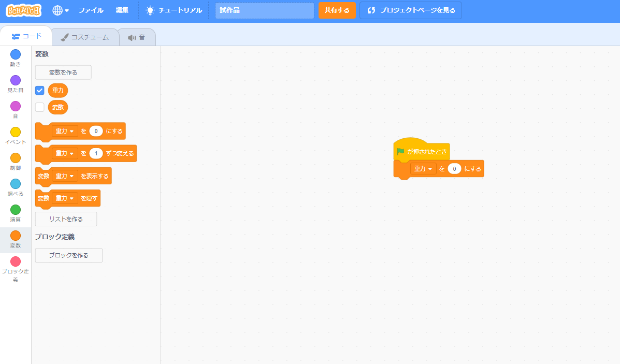Select the 見た目 looks category circle
Viewport: 620px width, 364px height.
point(16,80)
